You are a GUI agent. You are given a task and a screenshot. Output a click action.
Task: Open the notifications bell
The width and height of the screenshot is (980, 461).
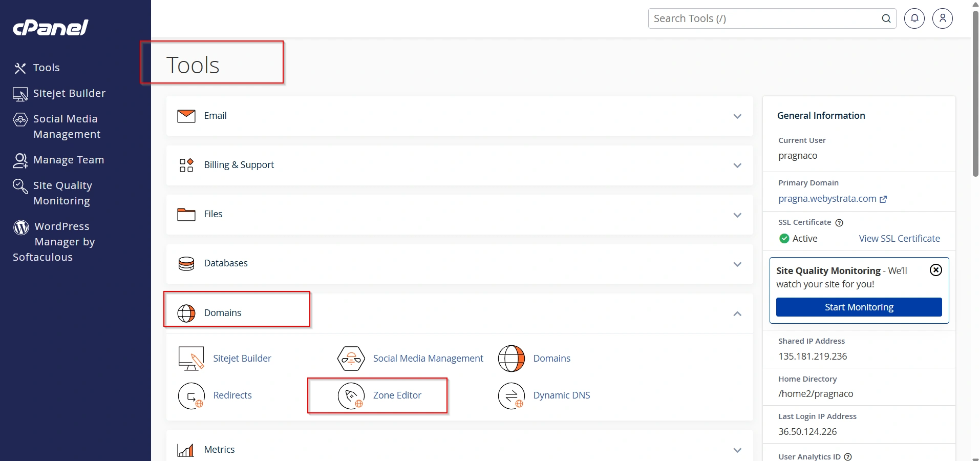pos(914,18)
